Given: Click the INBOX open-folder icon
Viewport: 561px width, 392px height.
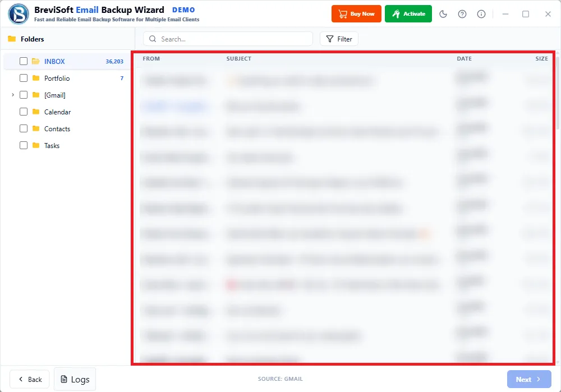Looking at the screenshot, I should pyautogui.click(x=36, y=61).
